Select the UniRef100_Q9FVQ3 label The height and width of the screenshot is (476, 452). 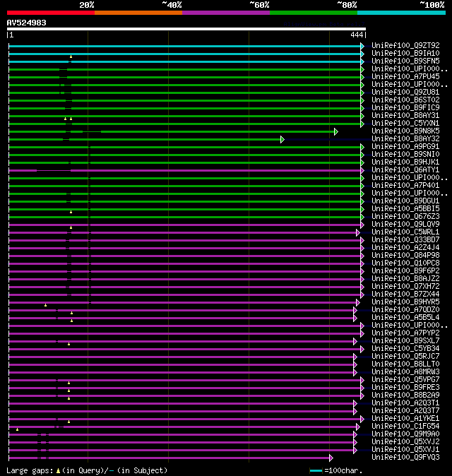click(405, 458)
